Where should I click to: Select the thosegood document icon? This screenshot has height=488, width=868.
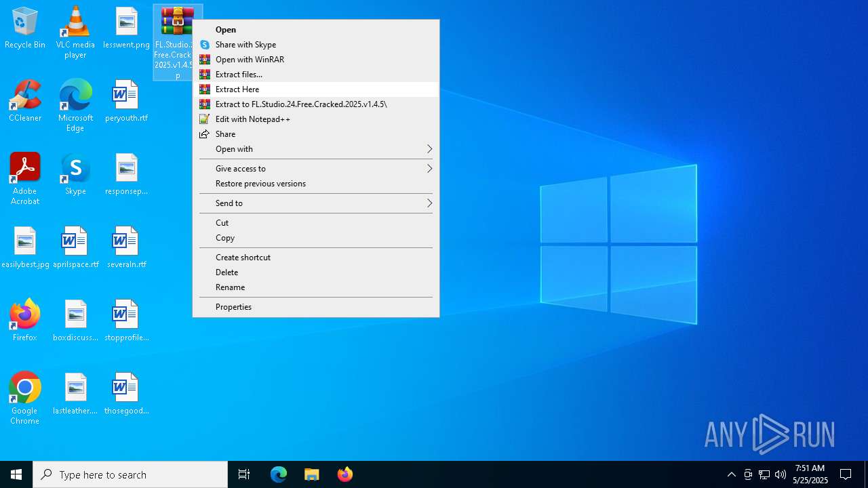tap(126, 394)
